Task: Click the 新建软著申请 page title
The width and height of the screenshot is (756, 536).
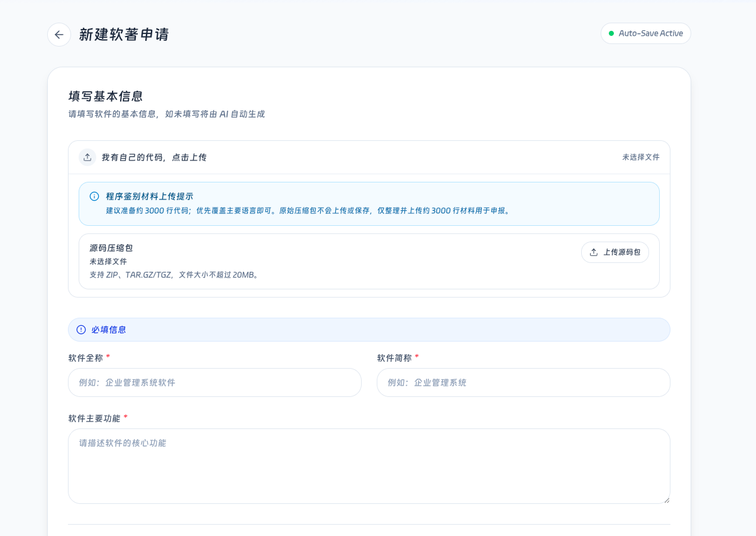Action: [124, 35]
